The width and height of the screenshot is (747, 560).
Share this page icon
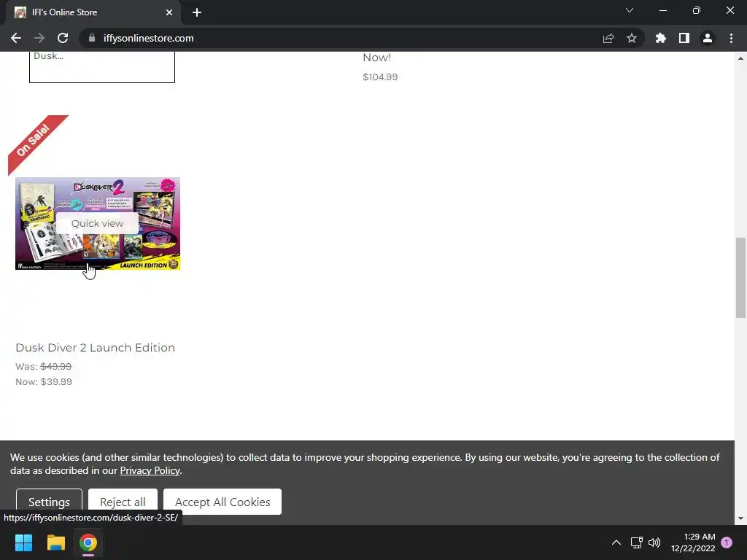(608, 38)
